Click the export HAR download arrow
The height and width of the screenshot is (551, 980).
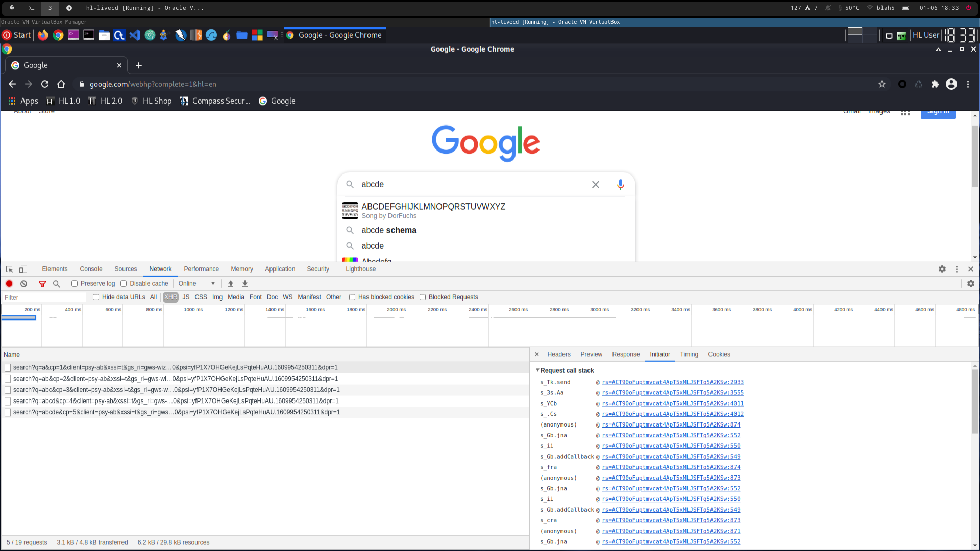click(245, 284)
